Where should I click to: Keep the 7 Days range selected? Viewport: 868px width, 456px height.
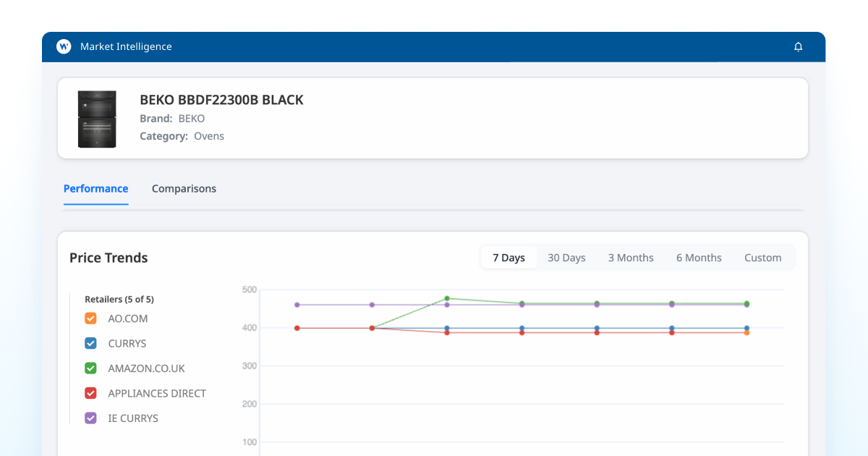pyautogui.click(x=509, y=257)
